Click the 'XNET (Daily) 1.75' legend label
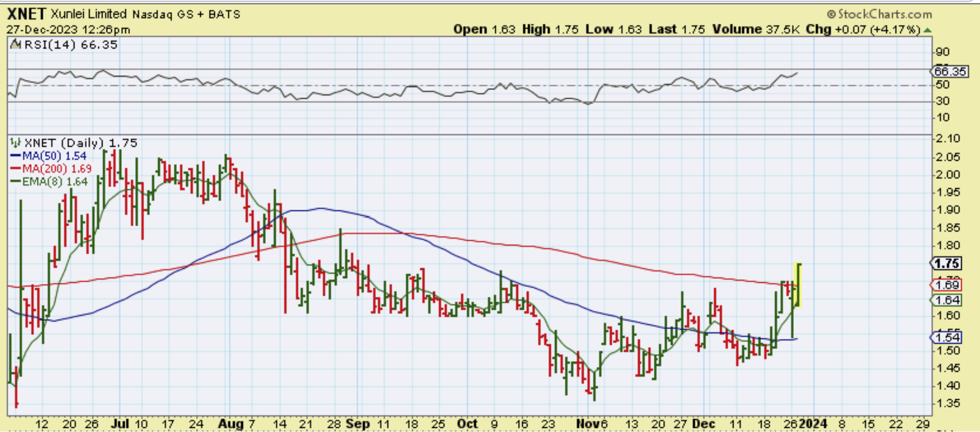This screenshot has height=432, width=980. tap(81, 143)
